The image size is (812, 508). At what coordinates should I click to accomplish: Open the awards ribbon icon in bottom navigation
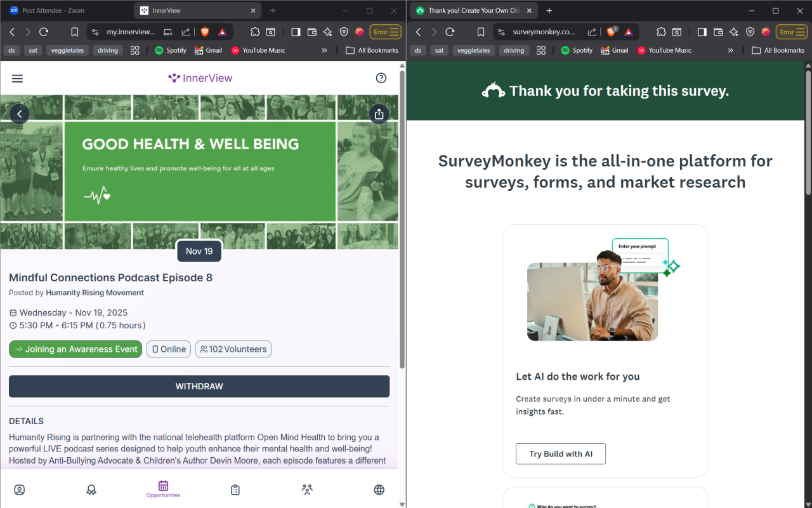91,490
